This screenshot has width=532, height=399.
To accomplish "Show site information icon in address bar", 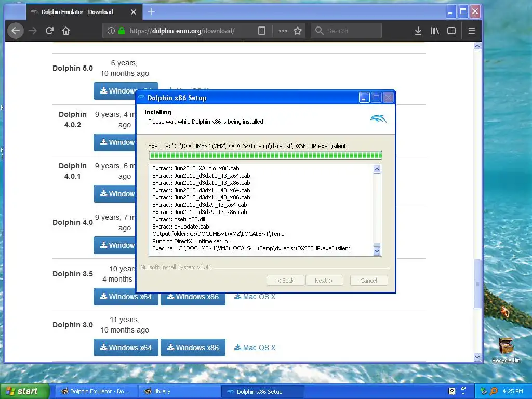I will click(111, 31).
